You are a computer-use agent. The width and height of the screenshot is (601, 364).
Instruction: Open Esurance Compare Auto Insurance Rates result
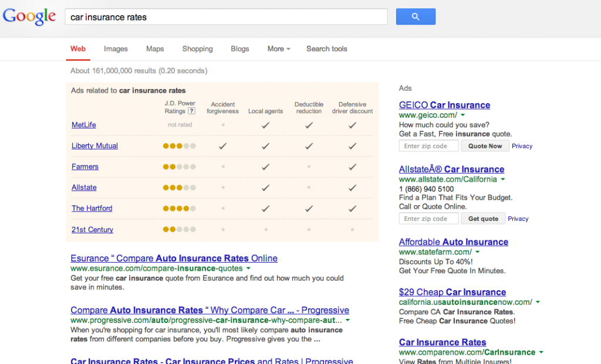174,258
